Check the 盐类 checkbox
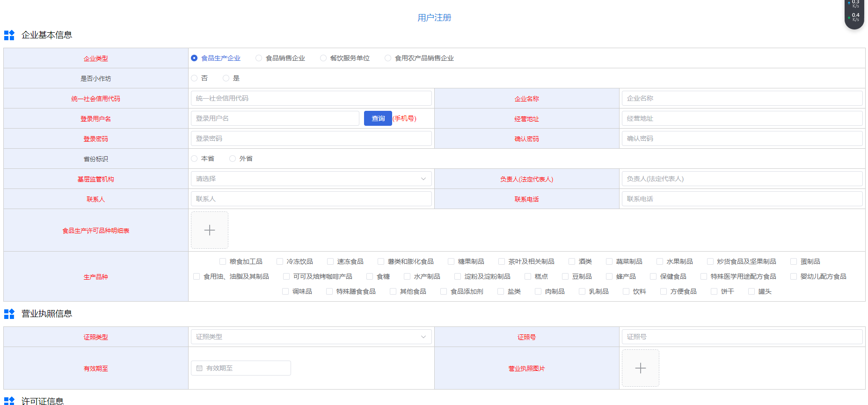 click(x=501, y=291)
